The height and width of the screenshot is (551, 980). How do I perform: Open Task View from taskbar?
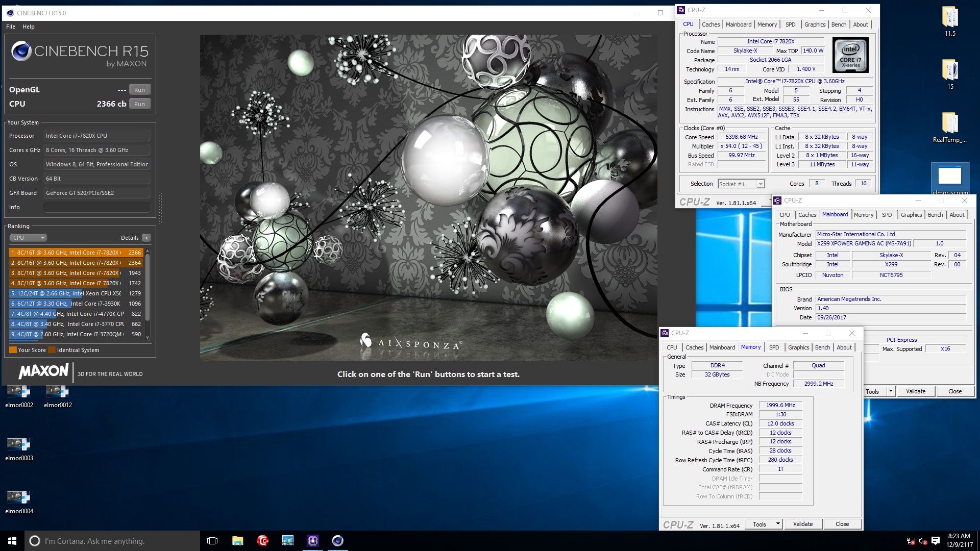click(x=212, y=541)
